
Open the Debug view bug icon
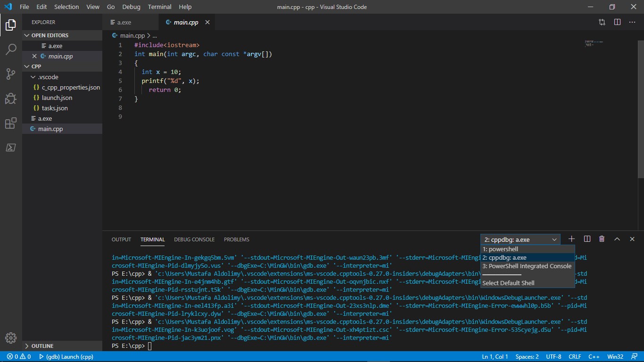pyautogui.click(x=11, y=99)
